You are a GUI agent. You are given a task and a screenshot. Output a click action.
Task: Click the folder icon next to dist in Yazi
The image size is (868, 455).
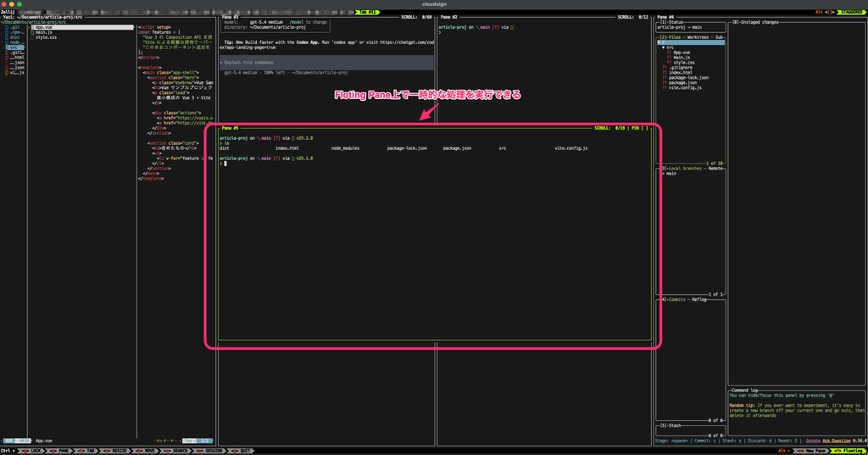[x=7, y=37]
